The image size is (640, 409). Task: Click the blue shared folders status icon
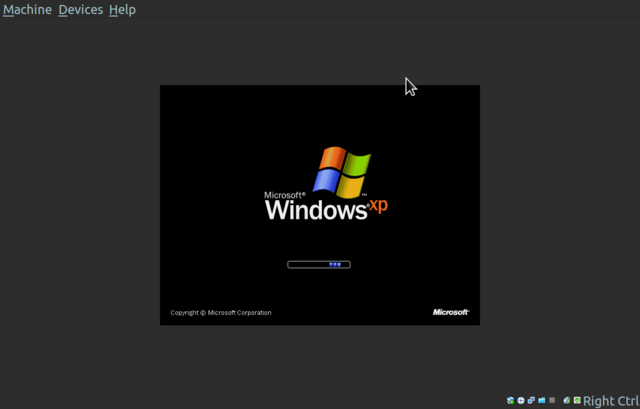click(x=542, y=400)
